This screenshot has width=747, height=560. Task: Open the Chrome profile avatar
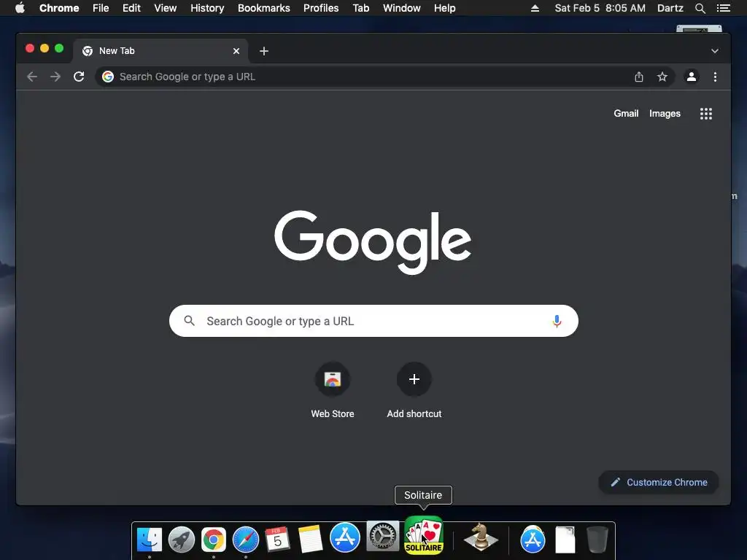(692, 77)
